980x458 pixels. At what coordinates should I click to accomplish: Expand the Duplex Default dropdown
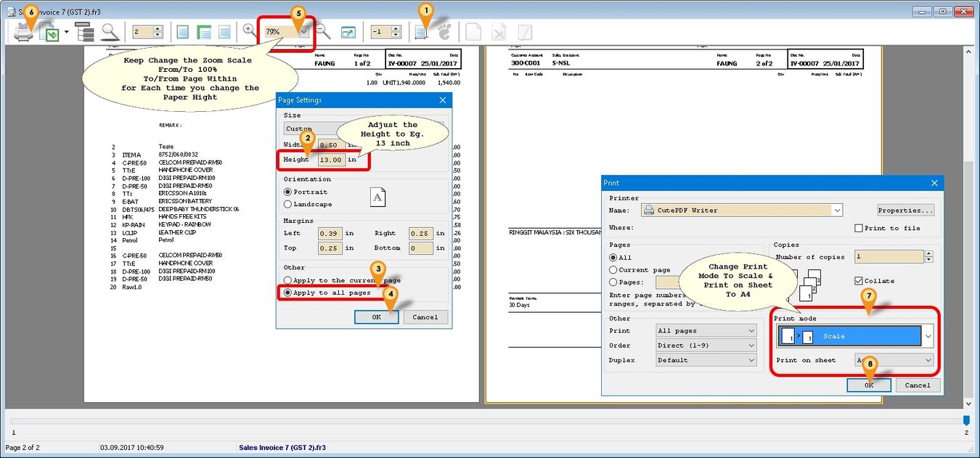coord(751,360)
